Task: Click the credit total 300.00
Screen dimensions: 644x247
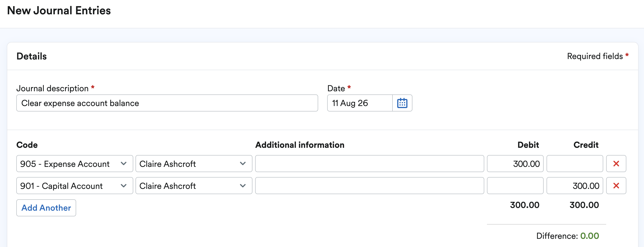Action: tap(584, 205)
